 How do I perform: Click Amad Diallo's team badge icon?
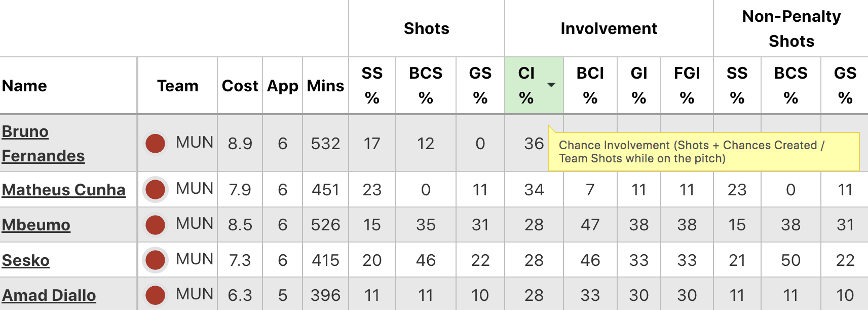pos(156,295)
